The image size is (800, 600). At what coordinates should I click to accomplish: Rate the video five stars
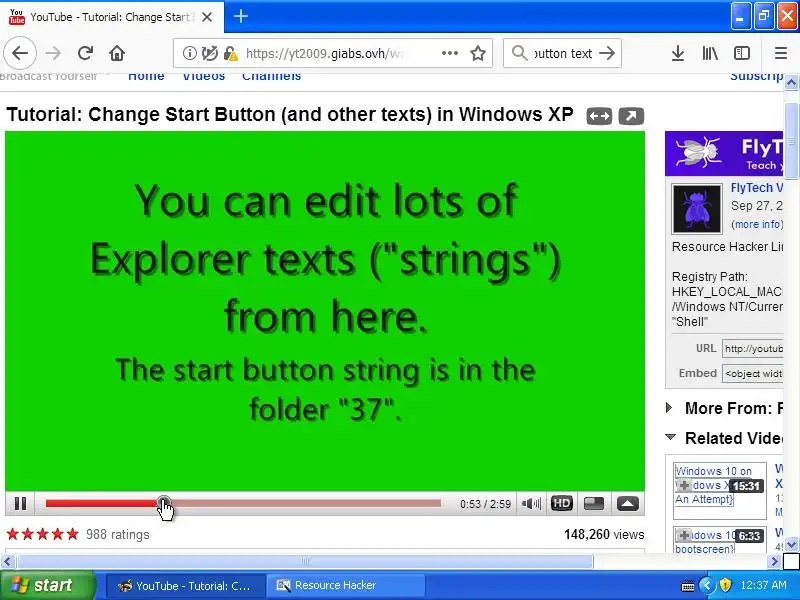click(x=73, y=534)
